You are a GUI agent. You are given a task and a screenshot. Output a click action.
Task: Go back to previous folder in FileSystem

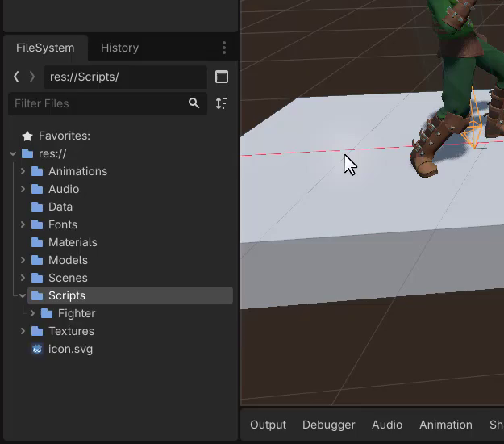click(16, 77)
